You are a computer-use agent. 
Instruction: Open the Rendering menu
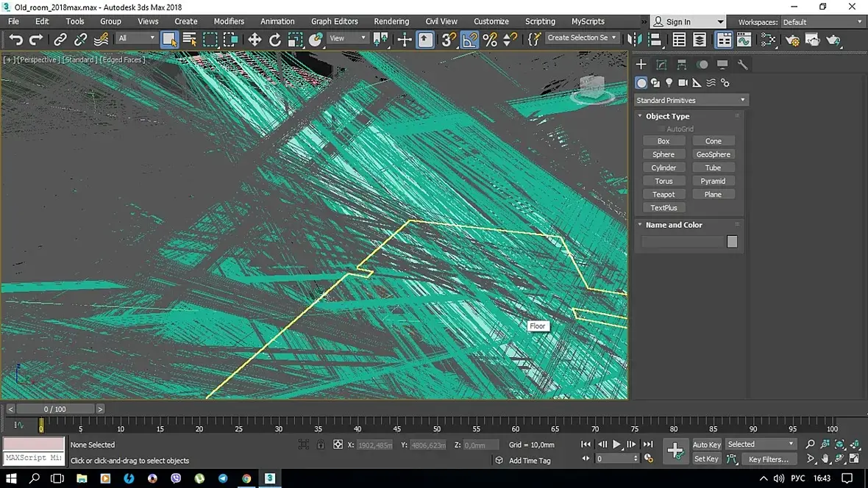coord(391,21)
